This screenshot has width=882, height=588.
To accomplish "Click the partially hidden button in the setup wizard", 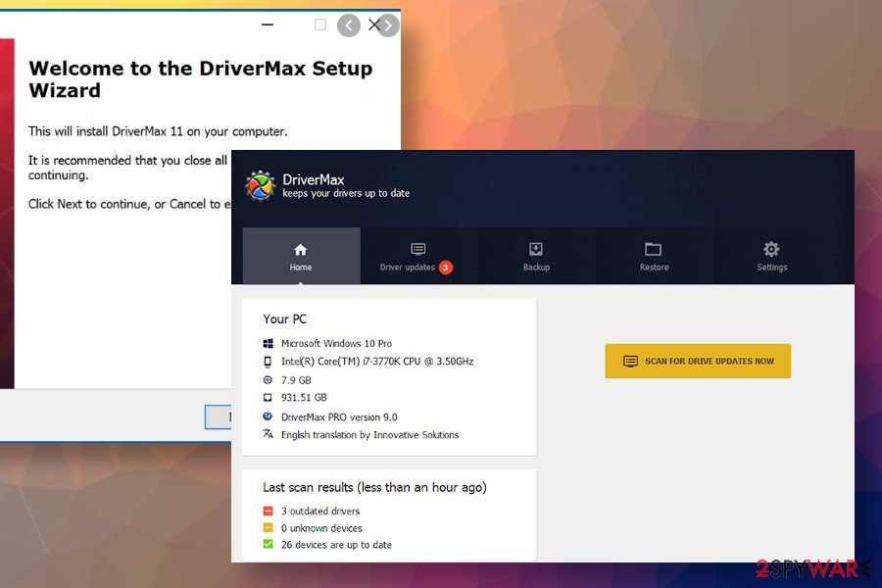I will point(219,416).
